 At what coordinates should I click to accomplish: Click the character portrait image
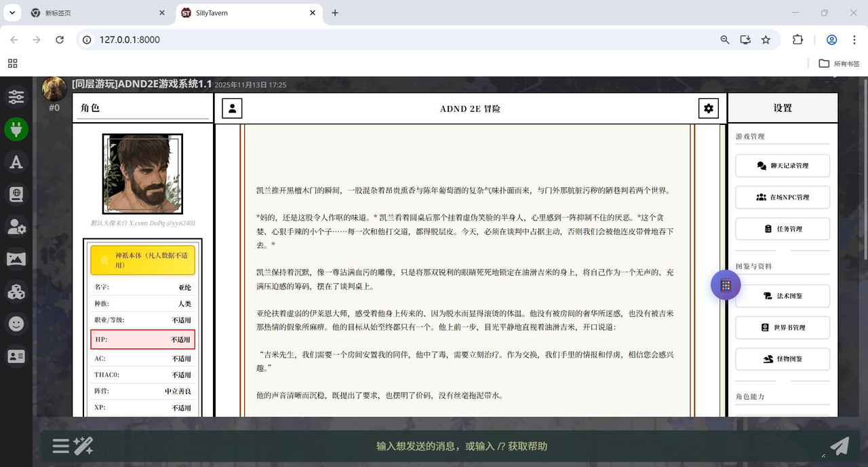(142, 174)
